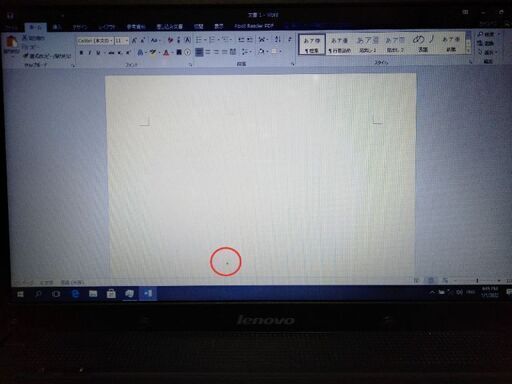Screen dimensions: 512x384
Task: Toggle Underline formatting
Action: tap(98, 53)
